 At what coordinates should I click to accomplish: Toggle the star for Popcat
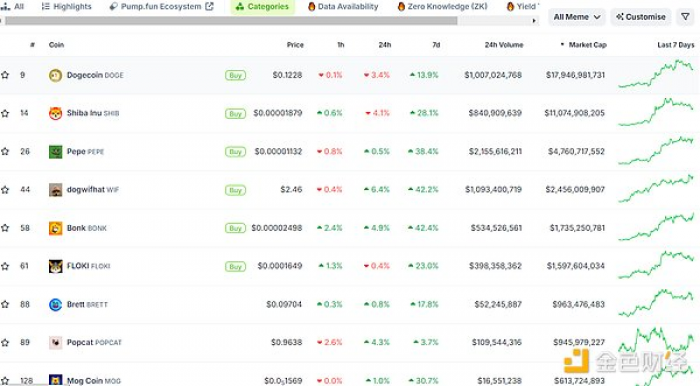[5, 343]
